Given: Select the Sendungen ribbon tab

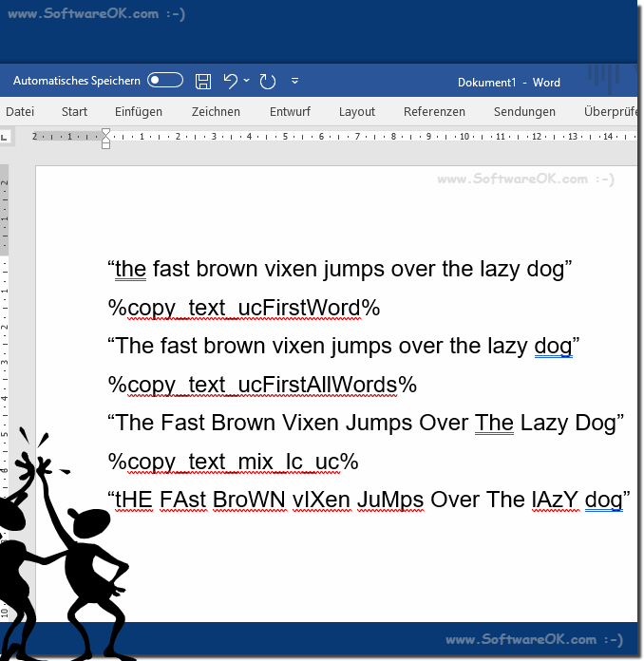Looking at the screenshot, I should pyautogui.click(x=524, y=112).
